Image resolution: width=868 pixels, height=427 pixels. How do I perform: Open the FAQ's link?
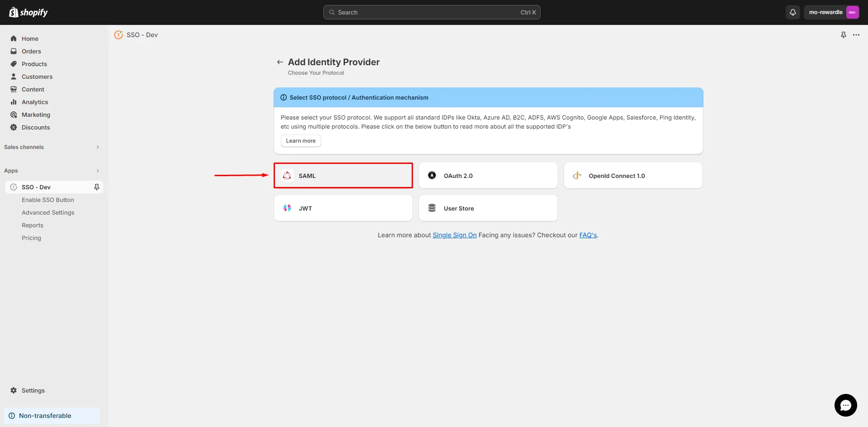pyautogui.click(x=588, y=235)
